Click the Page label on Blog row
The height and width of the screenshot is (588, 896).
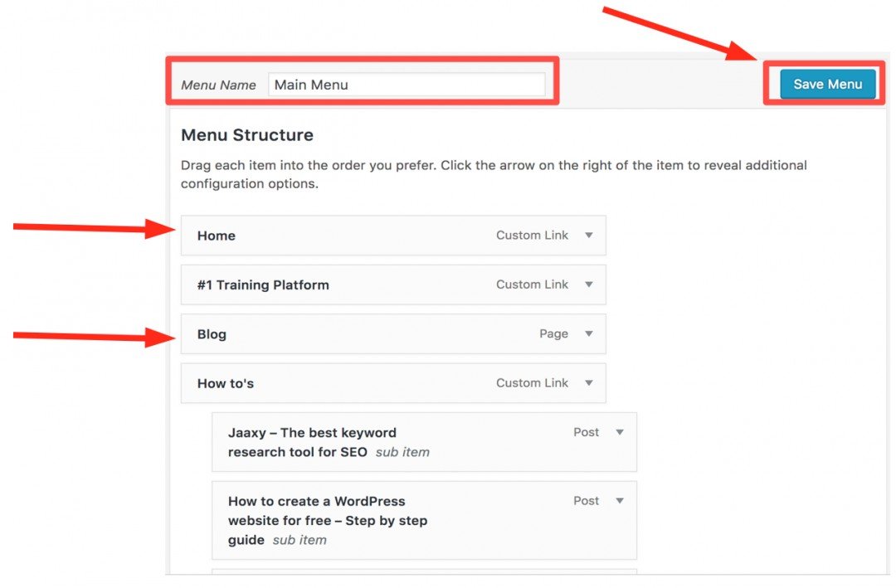coord(553,333)
